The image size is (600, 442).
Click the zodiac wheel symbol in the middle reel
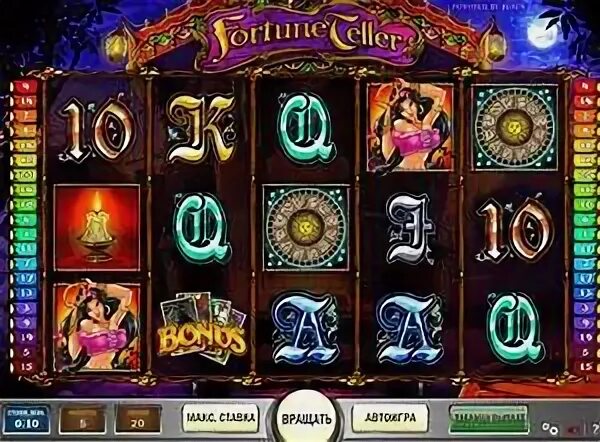(306, 227)
